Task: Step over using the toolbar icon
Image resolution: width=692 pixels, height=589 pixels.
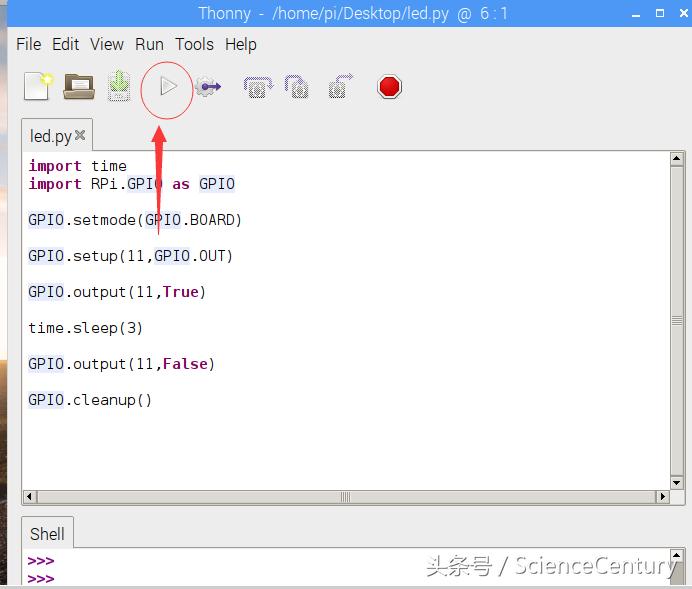Action: [258, 87]
